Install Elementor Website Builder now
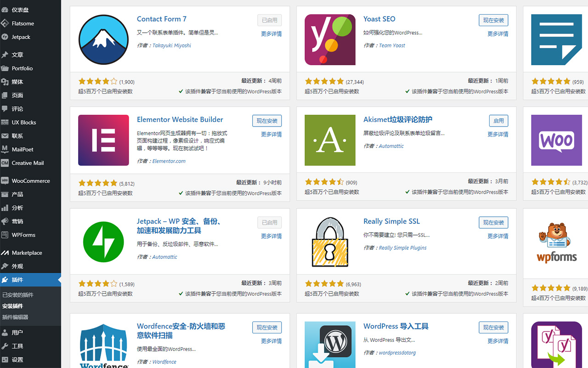This screenshot has width=588, height=368. 267,121
